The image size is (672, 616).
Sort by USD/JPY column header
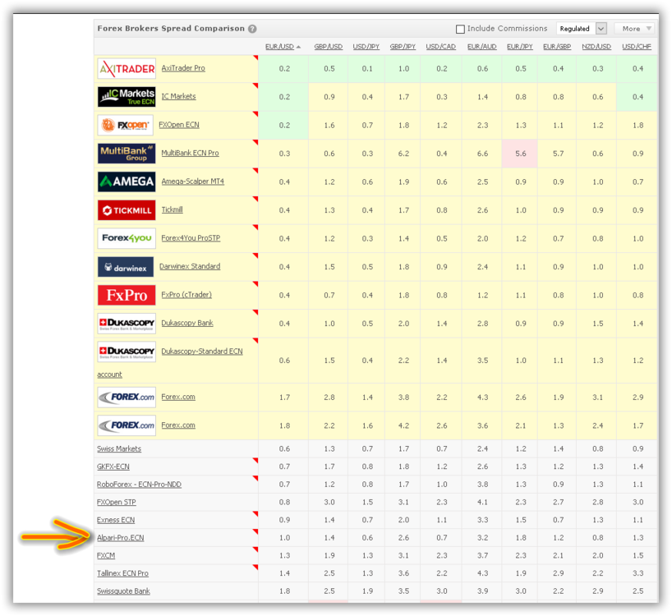(366, 47)
